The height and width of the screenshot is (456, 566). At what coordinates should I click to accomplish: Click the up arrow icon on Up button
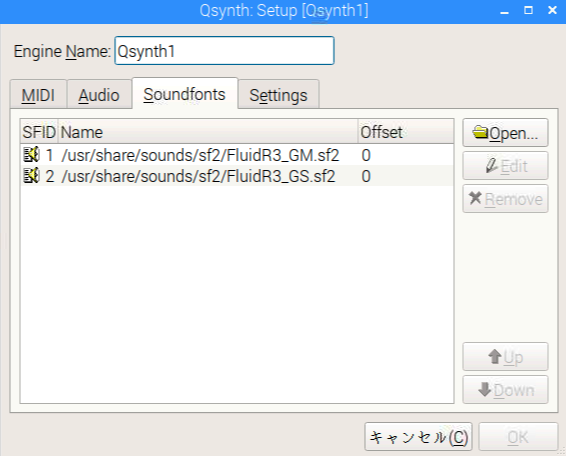pos(495,357)
